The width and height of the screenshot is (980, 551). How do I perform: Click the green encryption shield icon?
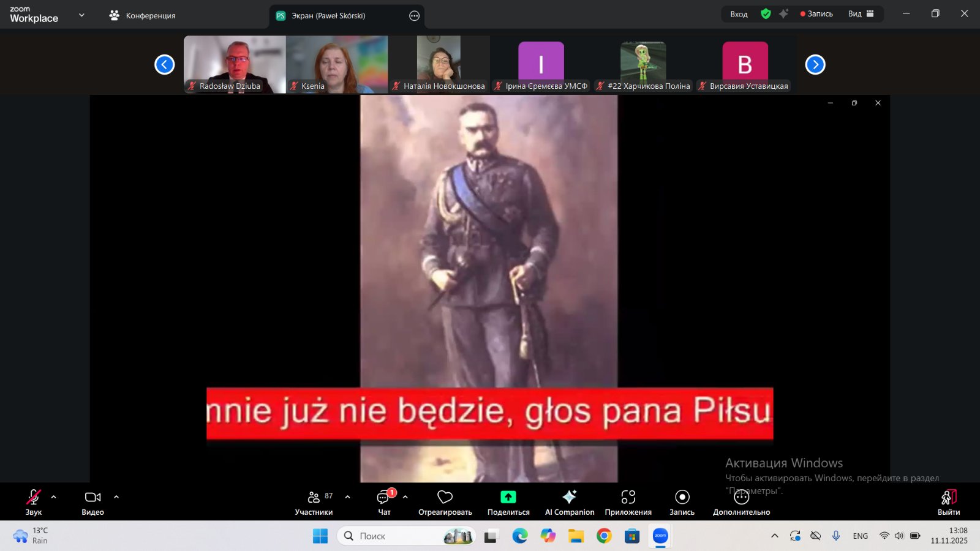766,14
